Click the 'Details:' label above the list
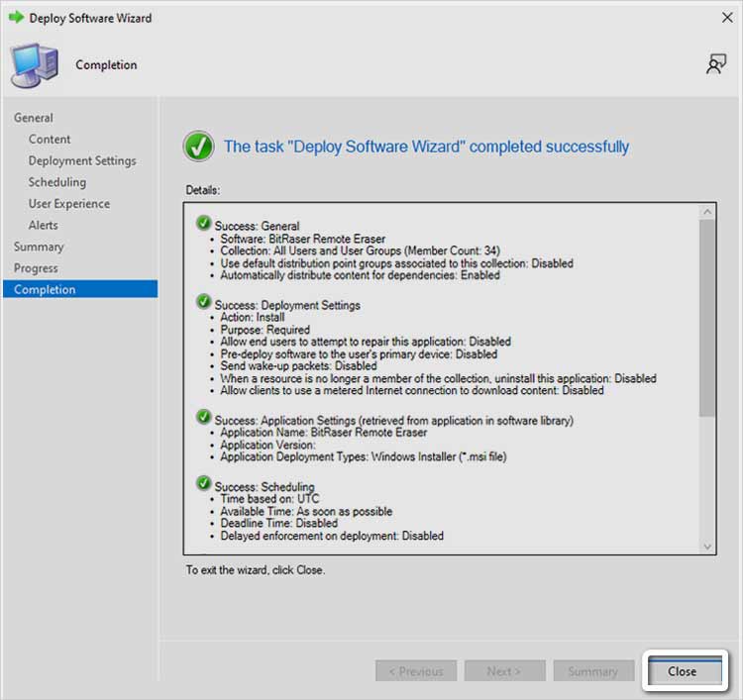Viewport: 743px width, 700px height. click(x=203, y=190)
